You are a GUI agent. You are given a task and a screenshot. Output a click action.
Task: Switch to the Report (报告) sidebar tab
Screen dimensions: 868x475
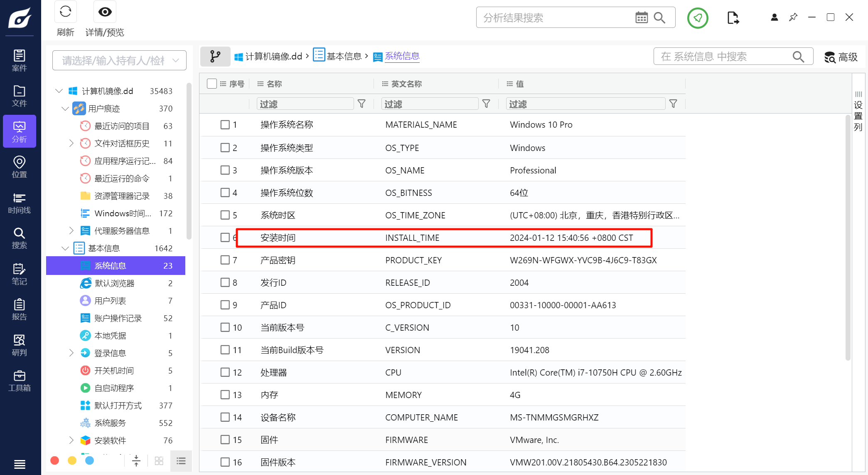pyautogui.click(x=19, y=309)
